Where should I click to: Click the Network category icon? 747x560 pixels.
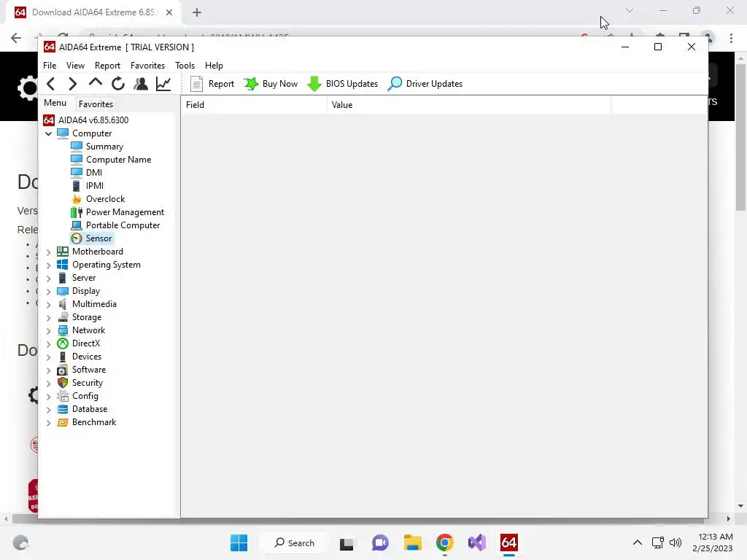(63, 330)
